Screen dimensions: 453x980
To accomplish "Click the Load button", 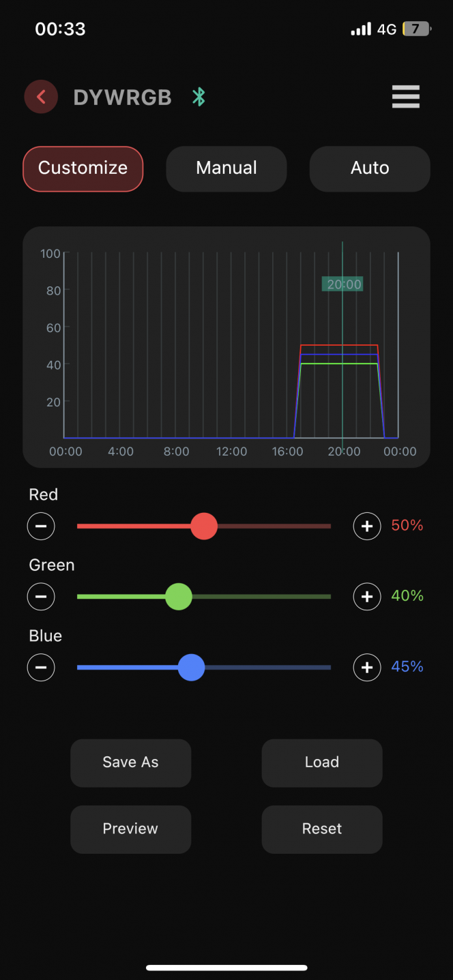I will coord(322,762).
